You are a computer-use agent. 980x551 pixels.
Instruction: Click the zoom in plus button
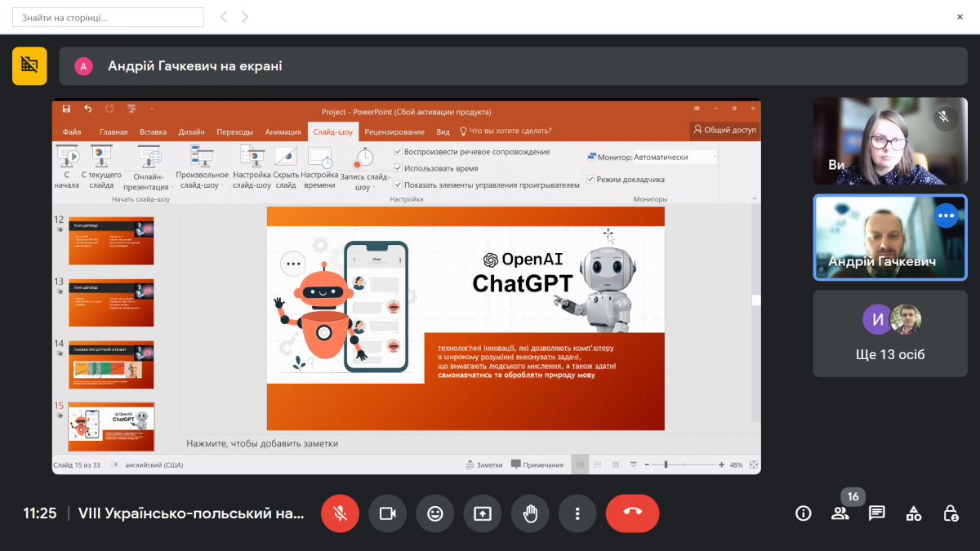pyautogui.click(x=721, y=464)
